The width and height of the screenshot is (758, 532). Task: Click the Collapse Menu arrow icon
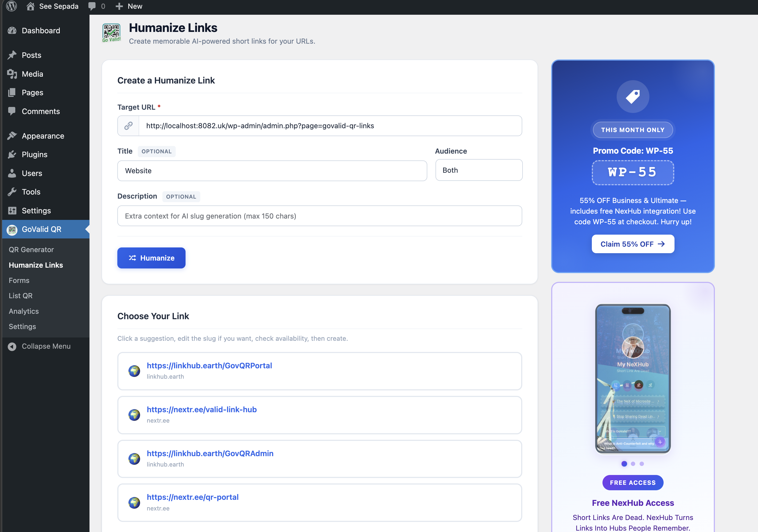[x=12, y=346]
